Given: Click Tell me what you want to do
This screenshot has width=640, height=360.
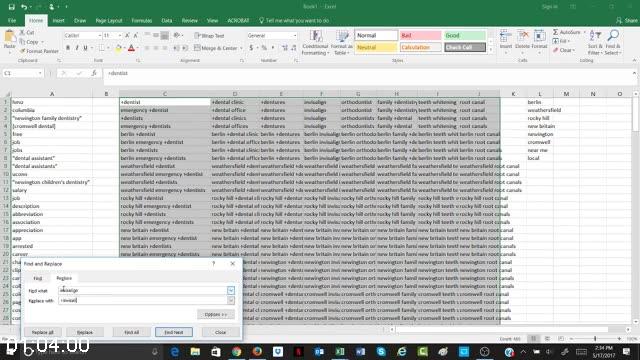Looking at the screenshot, I should [x=294, y=20].
